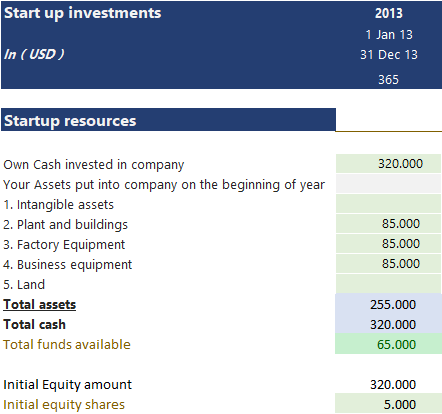Select the Total funds available 65.000 cell
Image resolution: width=442 pixels, height=414 pixels.
[388, 344]
